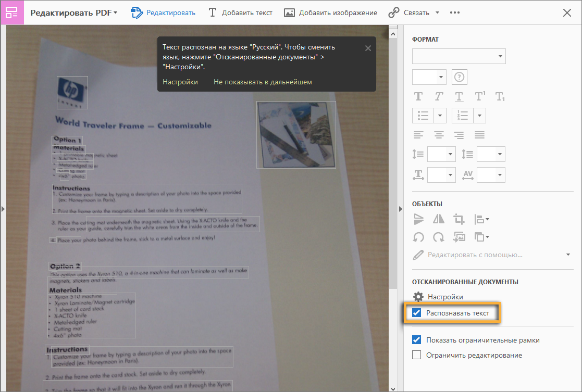
Task: Rotate object counterclockwise
Action: 418,237
